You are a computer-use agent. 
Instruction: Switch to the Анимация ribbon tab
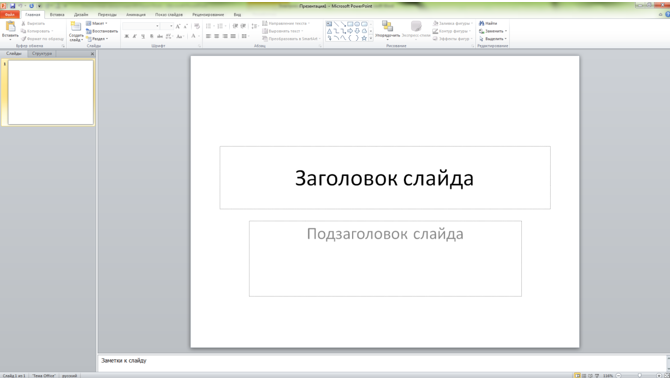136,15
